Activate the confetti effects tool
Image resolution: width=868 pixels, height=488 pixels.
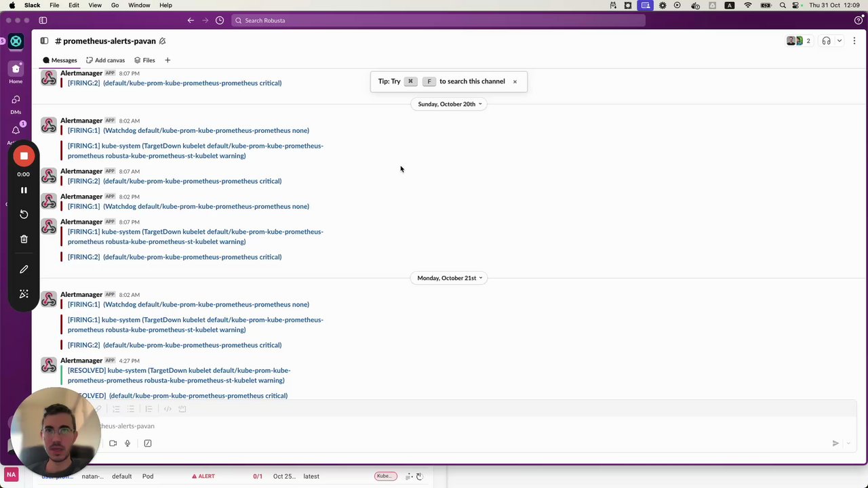[x=24, y=293]
